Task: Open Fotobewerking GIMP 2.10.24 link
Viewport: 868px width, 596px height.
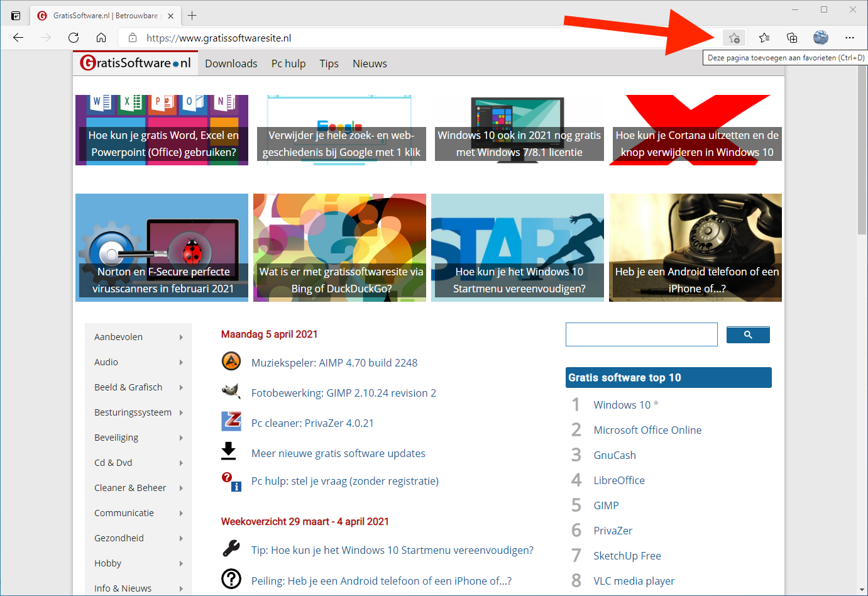Action: point(343,393)
